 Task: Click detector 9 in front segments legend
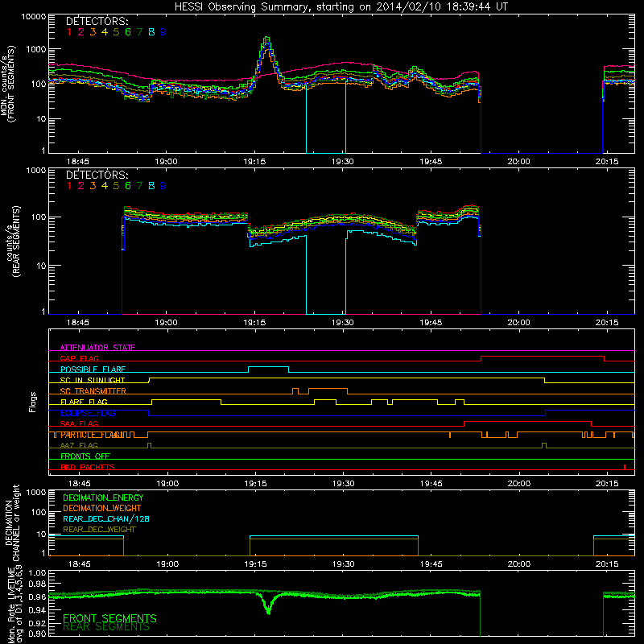click(x=163, y=32)
